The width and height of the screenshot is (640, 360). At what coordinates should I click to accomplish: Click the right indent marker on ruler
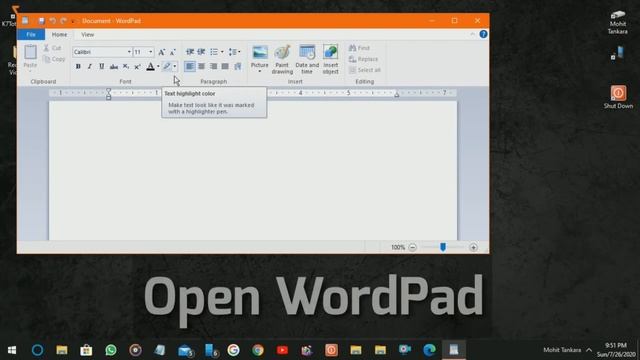pyautogui.click(x=396, y=95)
